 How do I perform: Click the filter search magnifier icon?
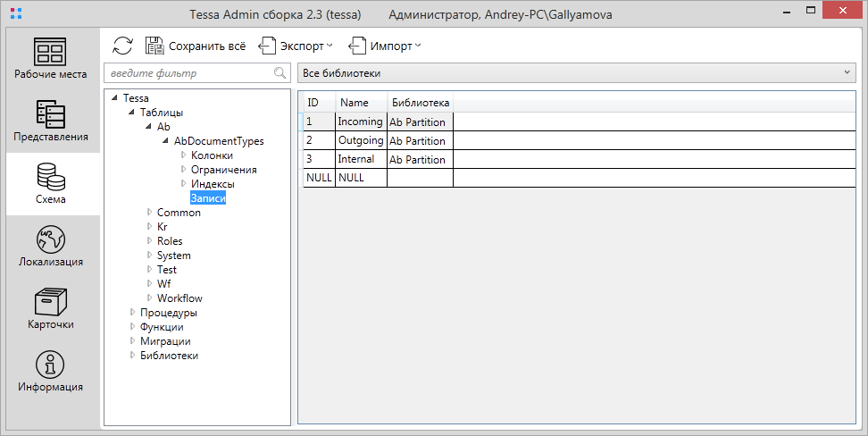[x=280, y=73]
